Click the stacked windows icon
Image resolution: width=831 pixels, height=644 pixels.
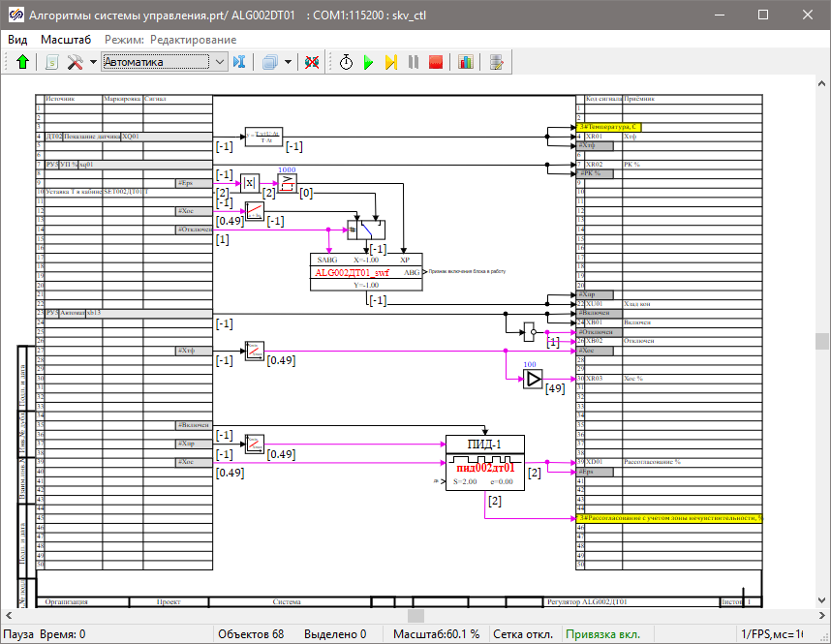270,62
